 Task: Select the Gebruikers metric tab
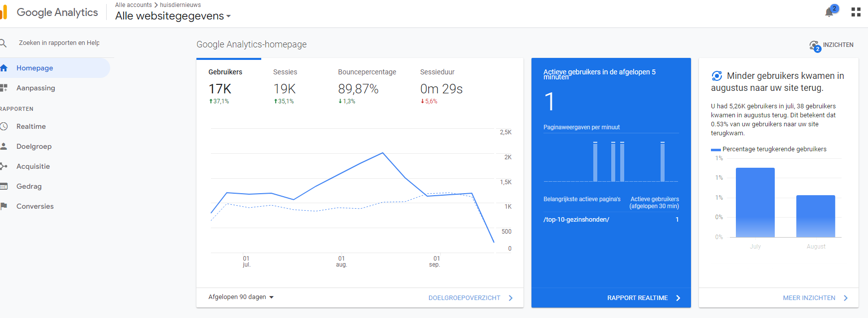[x=229, y=86]
